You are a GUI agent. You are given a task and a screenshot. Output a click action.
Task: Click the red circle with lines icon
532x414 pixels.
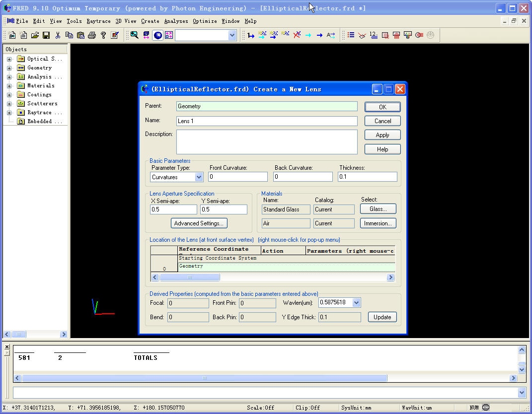point(419,35)
